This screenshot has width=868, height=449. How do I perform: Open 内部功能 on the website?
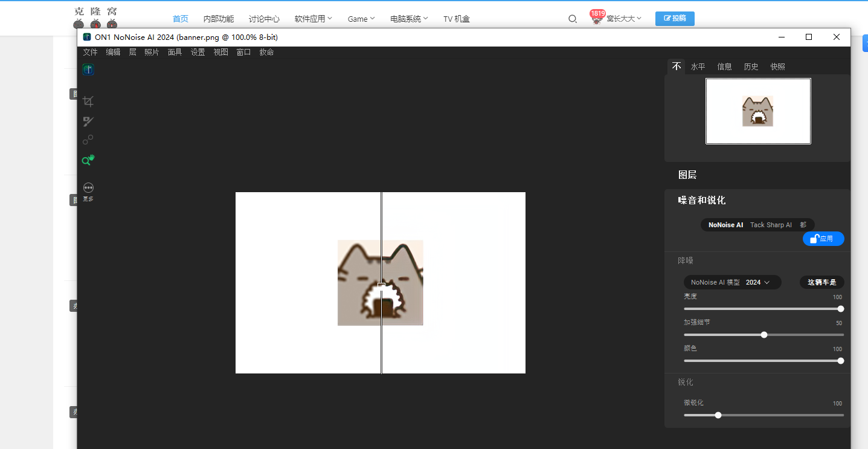[219, 19]
